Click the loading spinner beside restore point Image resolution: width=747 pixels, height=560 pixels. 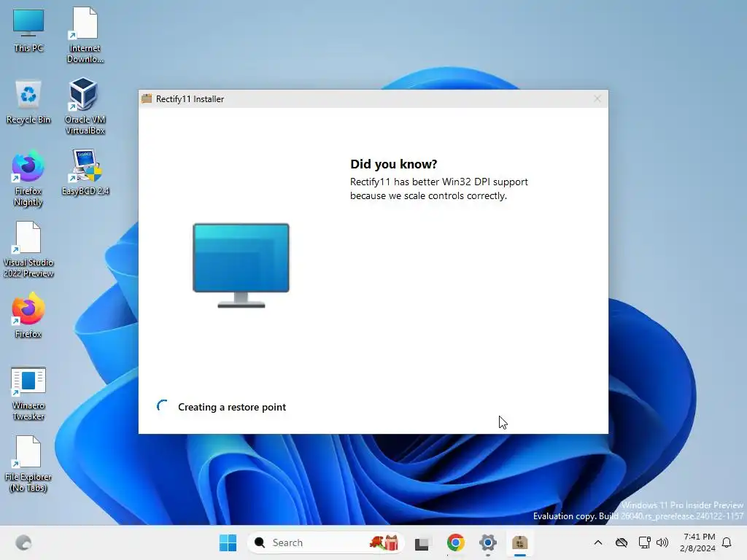tap(163, 406)
